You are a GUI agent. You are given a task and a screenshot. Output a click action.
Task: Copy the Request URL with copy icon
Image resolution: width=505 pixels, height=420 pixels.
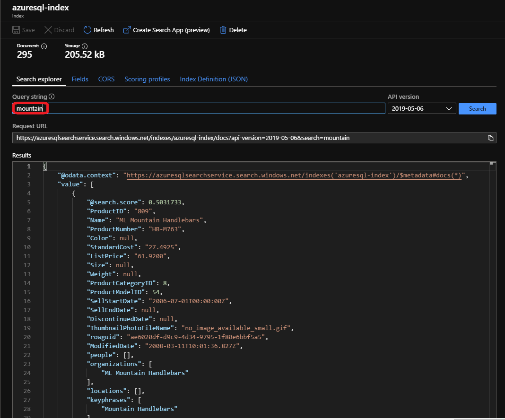click(x=490, y=138)
